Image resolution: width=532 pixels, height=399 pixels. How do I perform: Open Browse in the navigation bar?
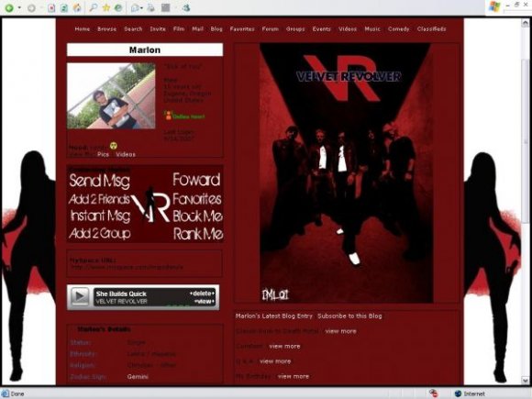coord(107,28)
